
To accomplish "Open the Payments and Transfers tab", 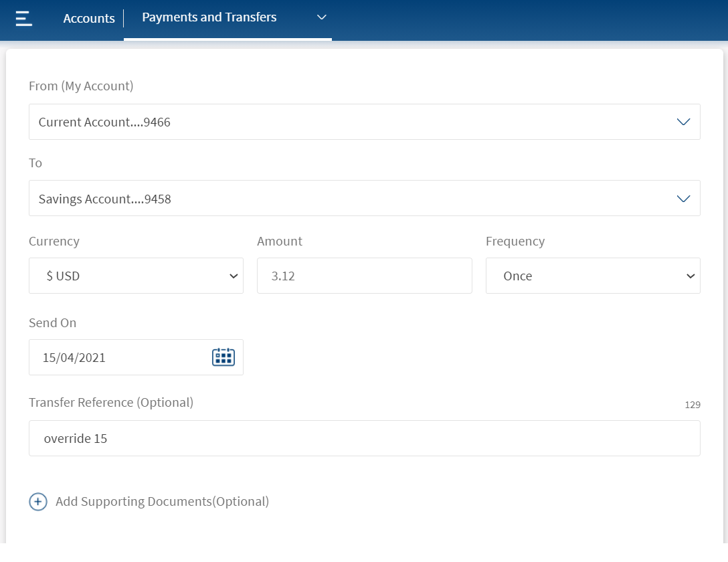I will pyautogui.click(x=209, y=17).
